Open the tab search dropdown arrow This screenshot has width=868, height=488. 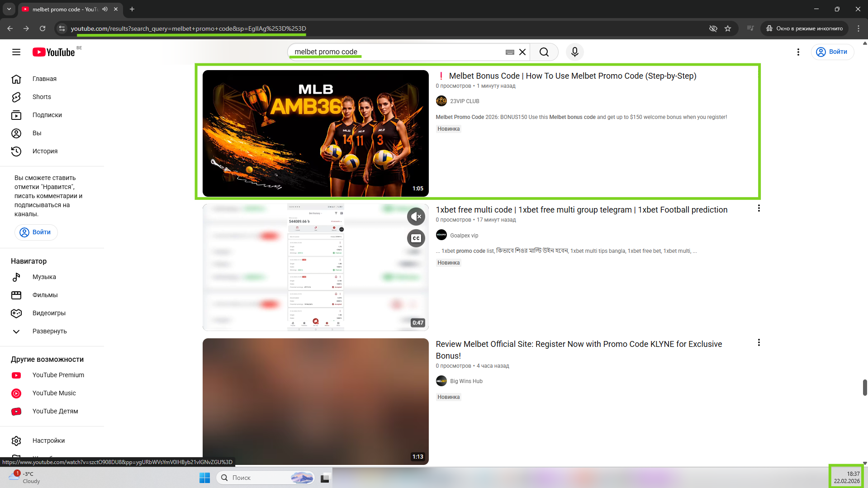coord(9,9)
